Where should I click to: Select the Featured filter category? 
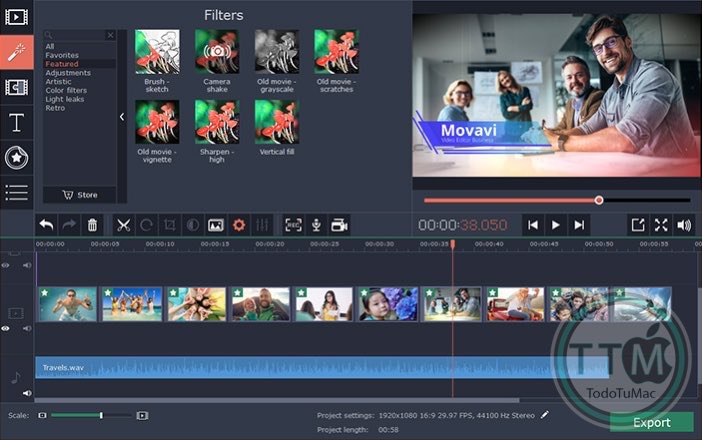point(62,64)
